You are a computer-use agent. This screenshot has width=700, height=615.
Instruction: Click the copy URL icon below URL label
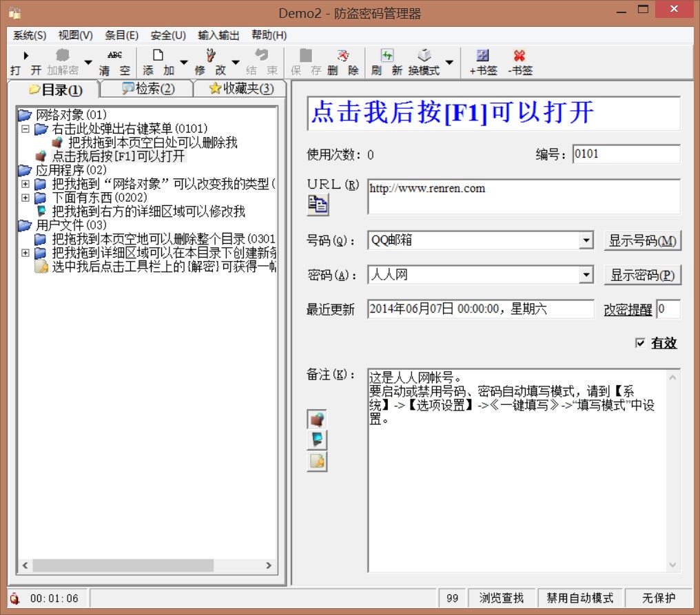[317, 205]
